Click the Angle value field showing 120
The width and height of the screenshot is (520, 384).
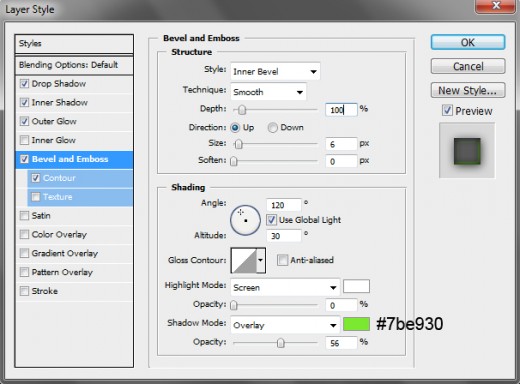[284, 205]
